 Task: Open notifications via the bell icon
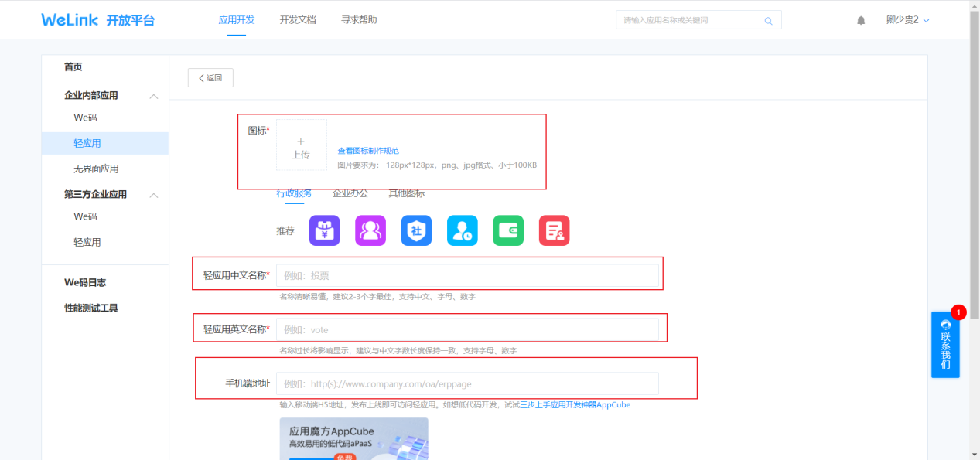click(x=861, y=20)
